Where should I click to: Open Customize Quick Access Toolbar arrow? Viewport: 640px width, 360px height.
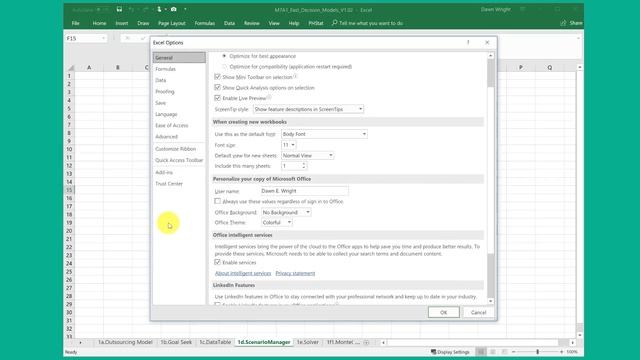pyautogui.click(x=185, y=9)
